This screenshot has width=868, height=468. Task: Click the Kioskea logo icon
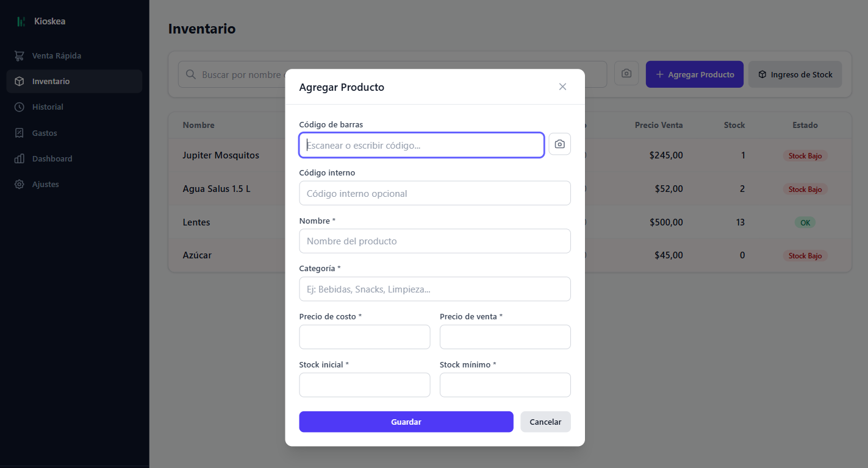pos(20,20)
